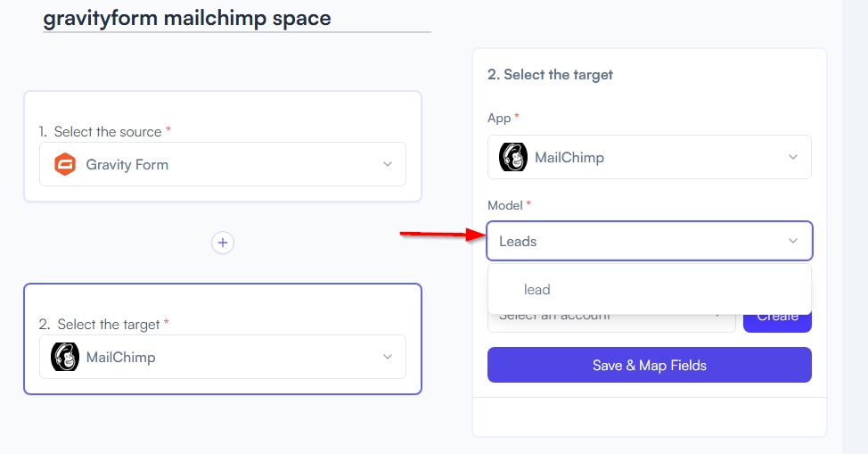
Task: Click the Create account button
Action: tap(777, 320)
